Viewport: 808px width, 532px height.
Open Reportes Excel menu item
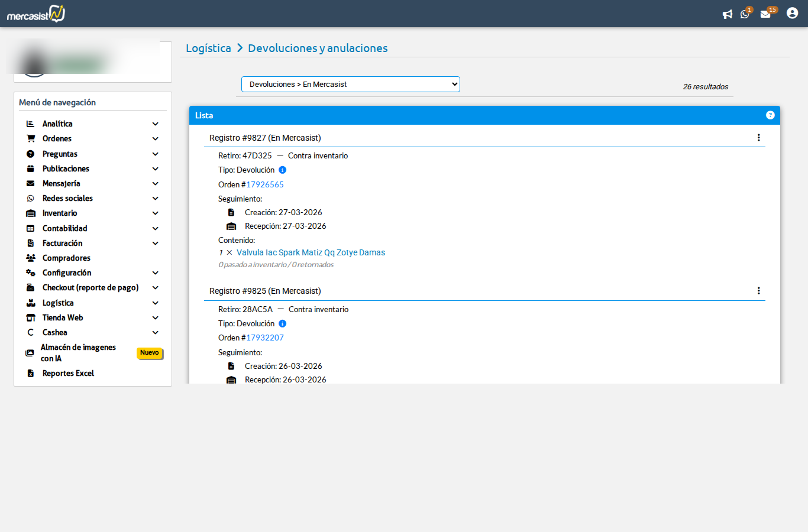coord(68,374)
